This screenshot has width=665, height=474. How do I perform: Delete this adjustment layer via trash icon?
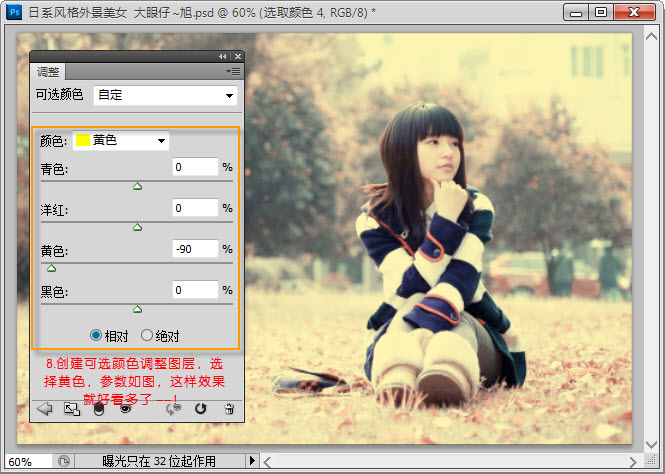[x=229, y=409]
